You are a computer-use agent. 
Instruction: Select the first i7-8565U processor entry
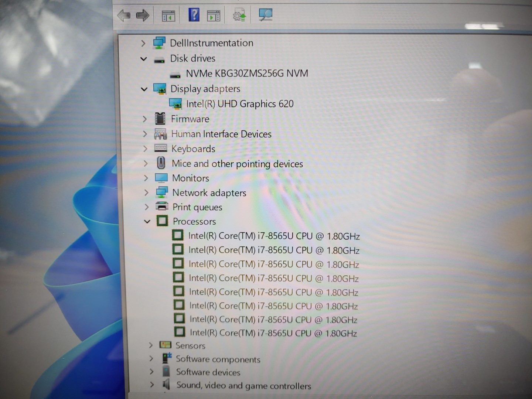click(x=274, y=236)
